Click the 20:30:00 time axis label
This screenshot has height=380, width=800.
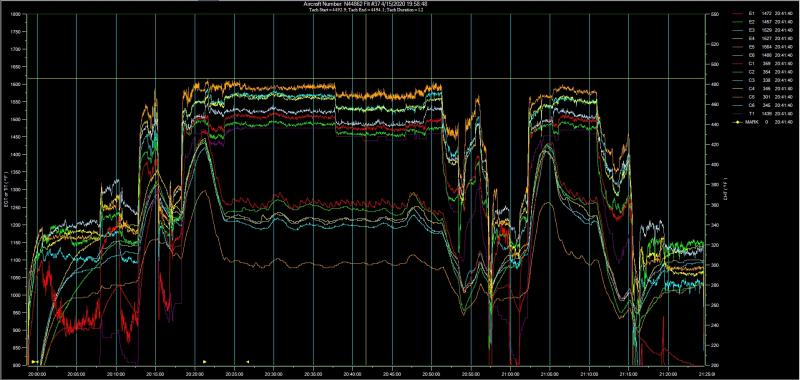[274, 373]
